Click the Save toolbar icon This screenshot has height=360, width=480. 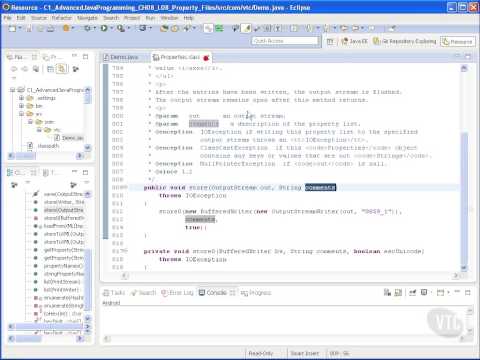point(29,29)
